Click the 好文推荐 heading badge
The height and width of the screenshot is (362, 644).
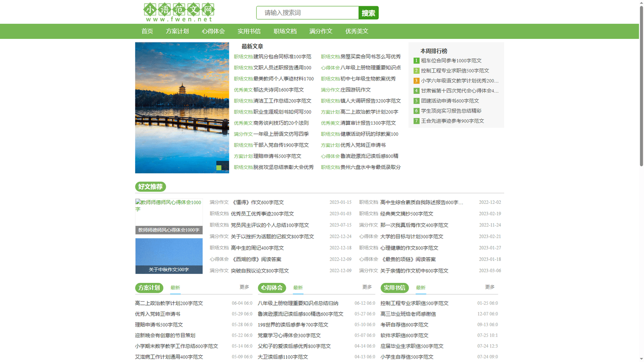(150, 187)
